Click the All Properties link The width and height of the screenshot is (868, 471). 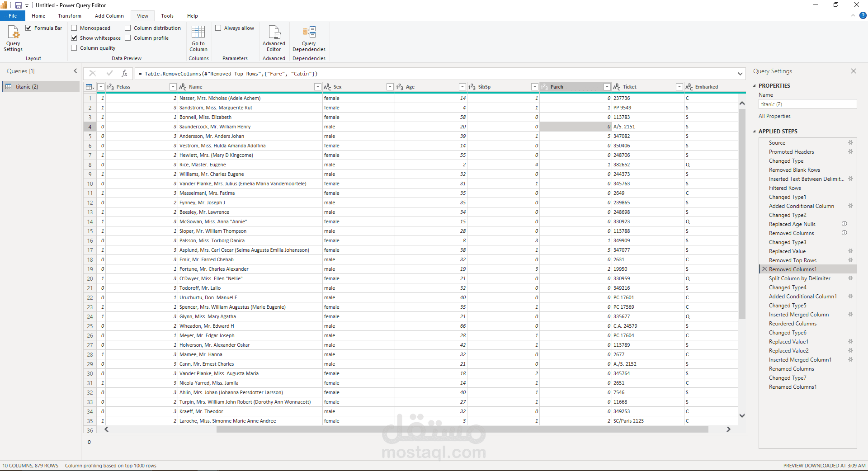pyautogui.click(x=774, y=116)
